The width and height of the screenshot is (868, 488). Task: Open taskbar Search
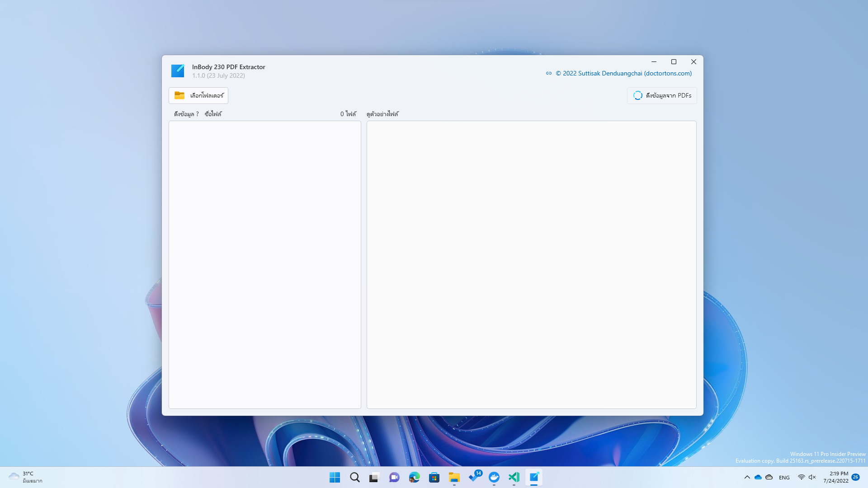(355, 477)
